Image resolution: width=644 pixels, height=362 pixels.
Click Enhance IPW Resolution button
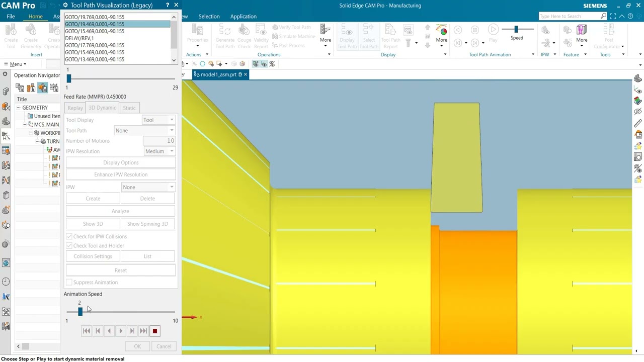[121, 174]
